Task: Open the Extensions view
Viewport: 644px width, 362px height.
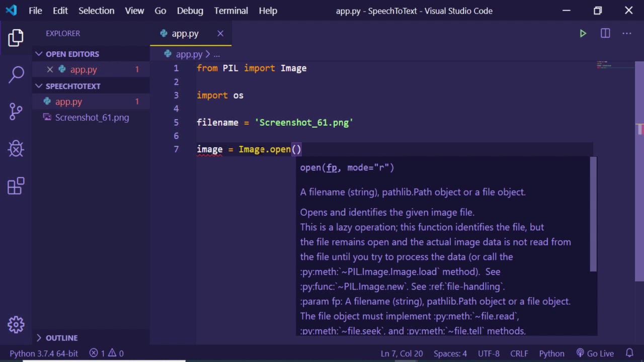Action: [x=16, y=186]
